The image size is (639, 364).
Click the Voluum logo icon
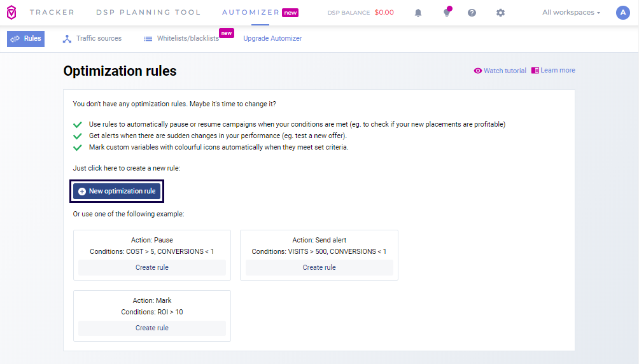(x=11, y=13)
